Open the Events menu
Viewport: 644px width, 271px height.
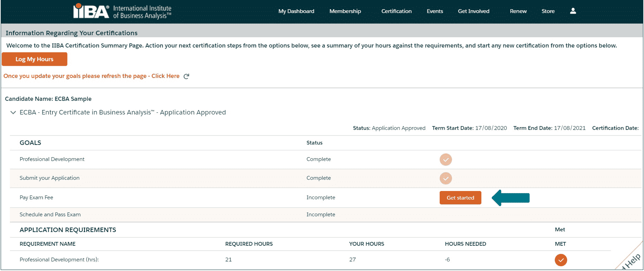point(435,11)
